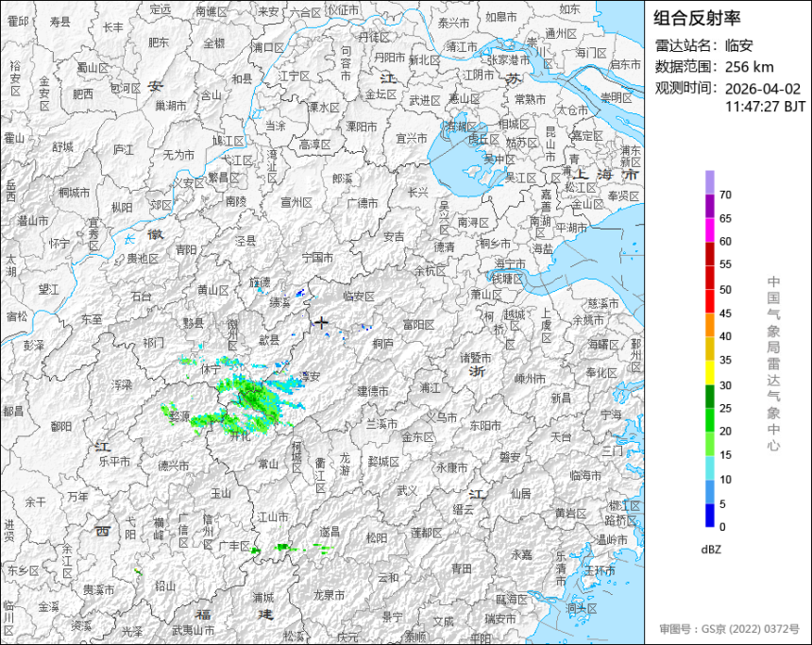Click the 义乌市 map label

coord(442,417)
